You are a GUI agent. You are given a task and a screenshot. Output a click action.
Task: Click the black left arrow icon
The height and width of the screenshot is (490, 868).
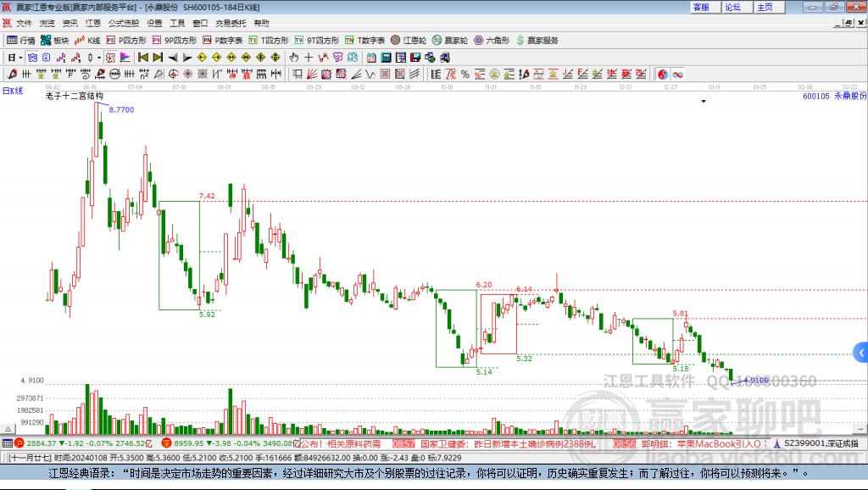pos(173,58)
